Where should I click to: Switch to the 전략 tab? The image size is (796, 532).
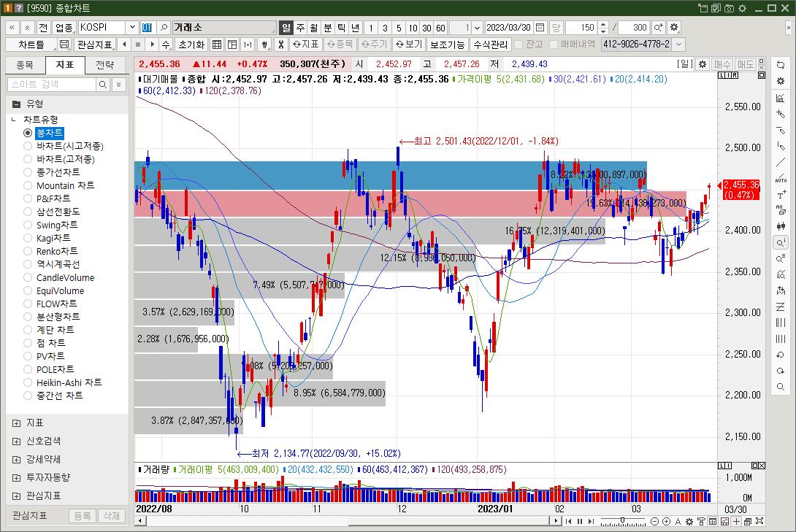pos(105,65)
